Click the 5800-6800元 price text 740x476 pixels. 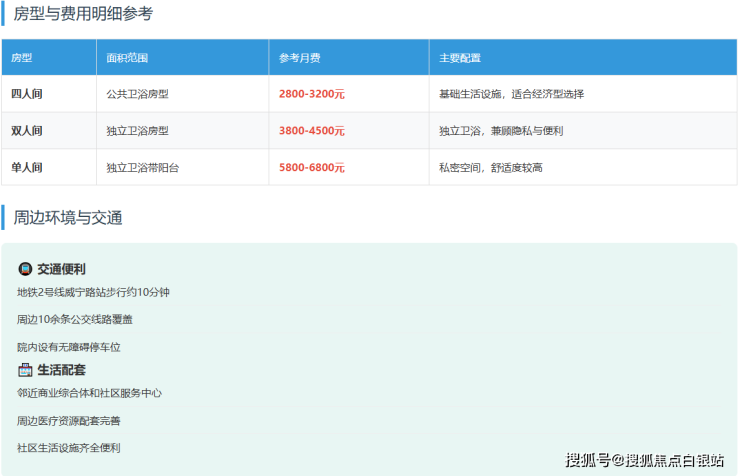point(312,167)
